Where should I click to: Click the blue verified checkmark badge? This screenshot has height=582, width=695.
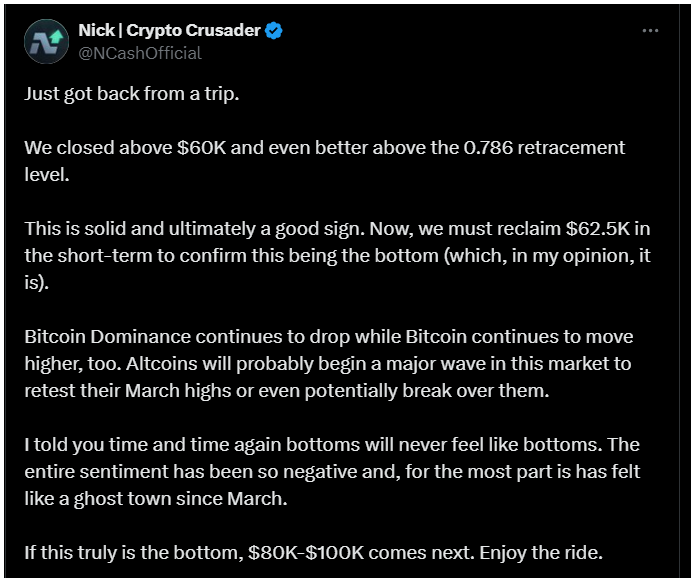[x=273, y=31]
